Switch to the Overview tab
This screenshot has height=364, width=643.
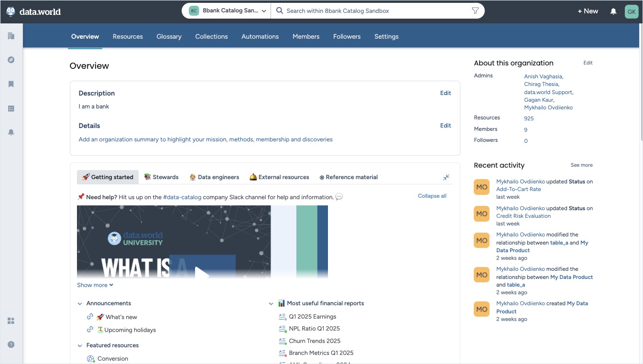85,36
